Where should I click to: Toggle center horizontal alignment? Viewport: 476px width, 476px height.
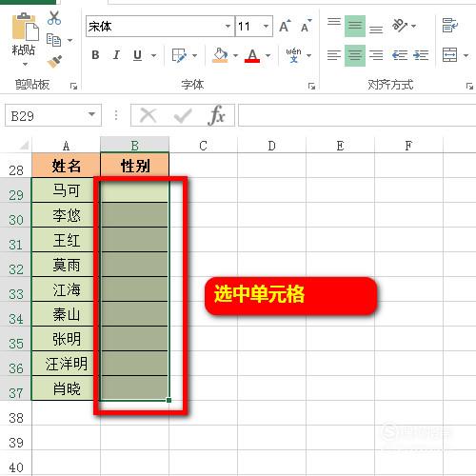(355, 55)
